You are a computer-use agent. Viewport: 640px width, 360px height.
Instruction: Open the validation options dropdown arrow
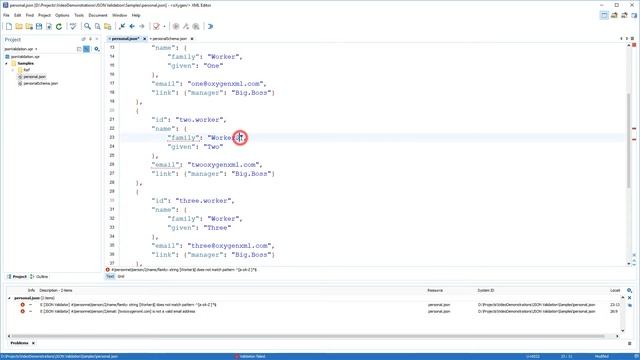(x=164, y=27)
